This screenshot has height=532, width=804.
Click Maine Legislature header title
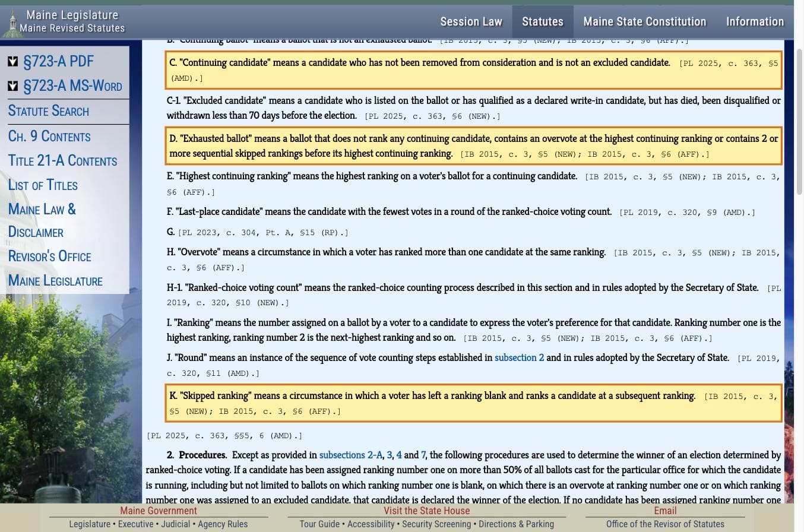click(x=72, y=15)
